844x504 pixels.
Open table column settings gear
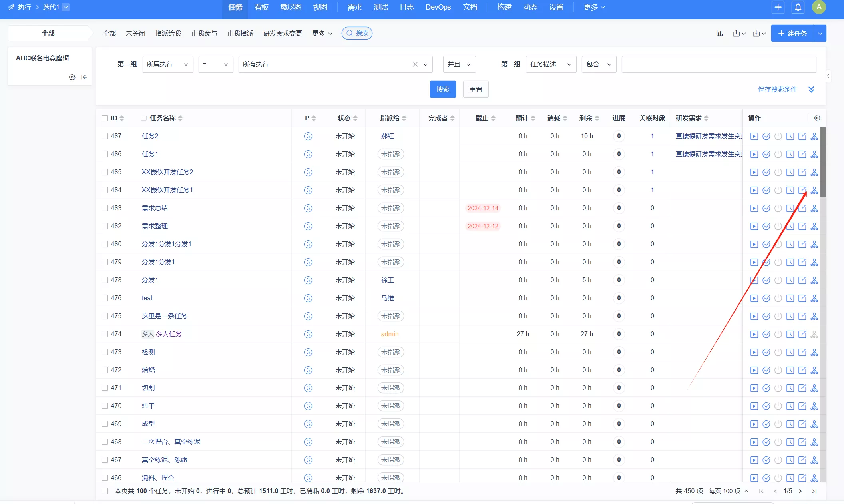click(817, 118)
